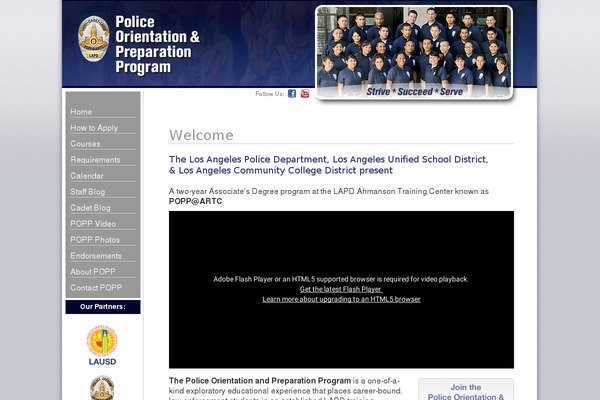Click the 'Our Partners:' heading

[x=103, y=307]
